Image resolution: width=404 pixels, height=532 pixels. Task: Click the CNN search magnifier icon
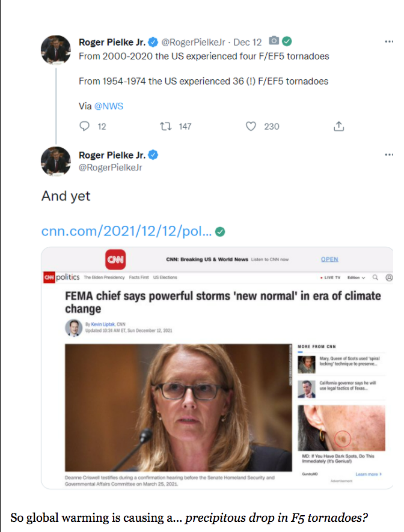coord(375,277)
